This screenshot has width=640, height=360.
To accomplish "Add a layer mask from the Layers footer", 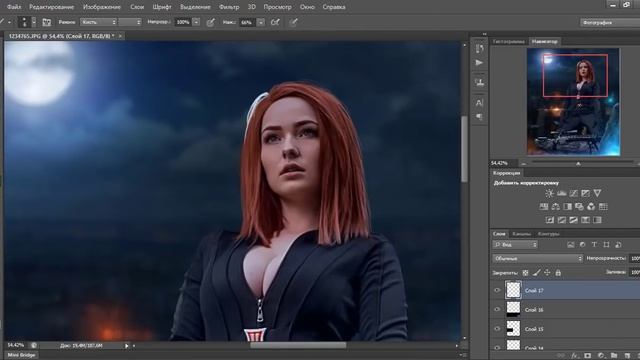I will tap(588, 356).
